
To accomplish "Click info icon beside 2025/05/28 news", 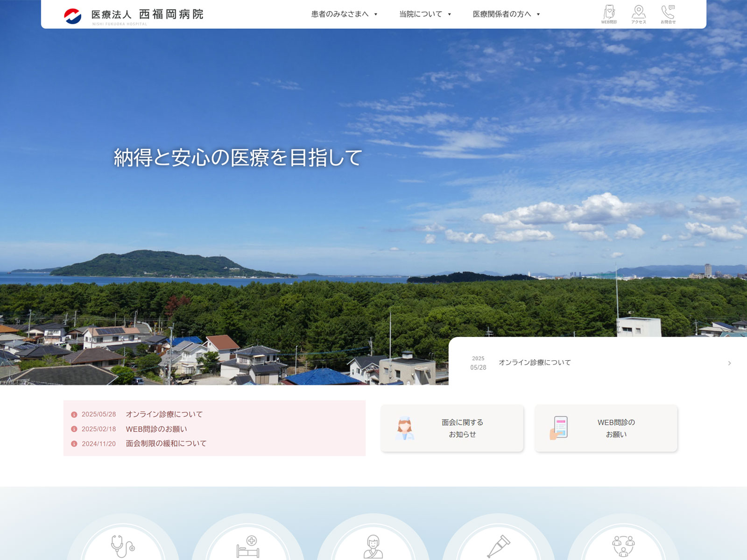I will tap(74, 414).
